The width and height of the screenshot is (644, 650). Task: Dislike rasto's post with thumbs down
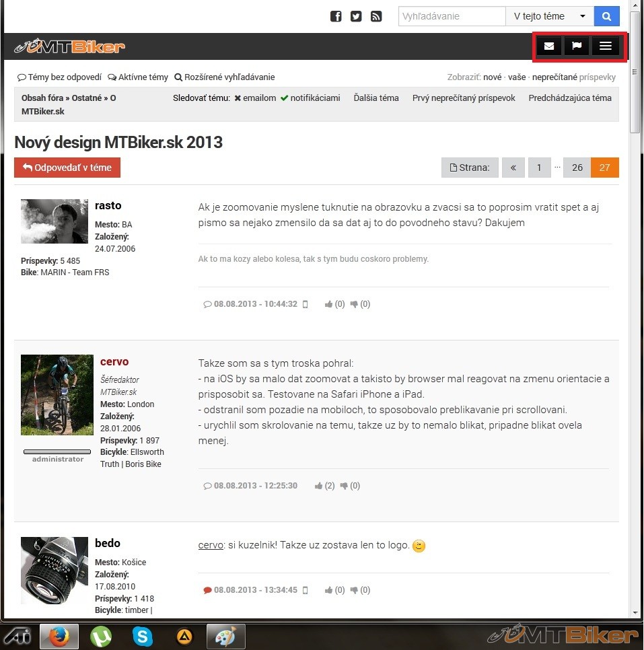pos(355,304)
